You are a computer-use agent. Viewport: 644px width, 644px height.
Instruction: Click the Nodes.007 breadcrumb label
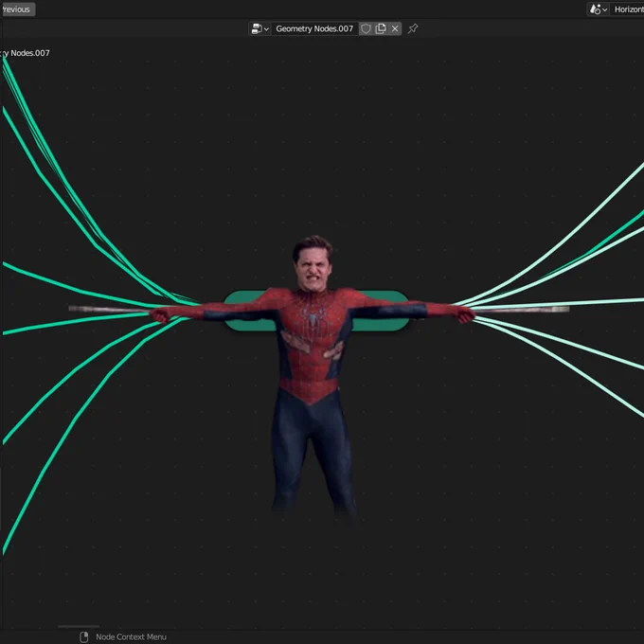pyautogui.click(x=30, y=53)
